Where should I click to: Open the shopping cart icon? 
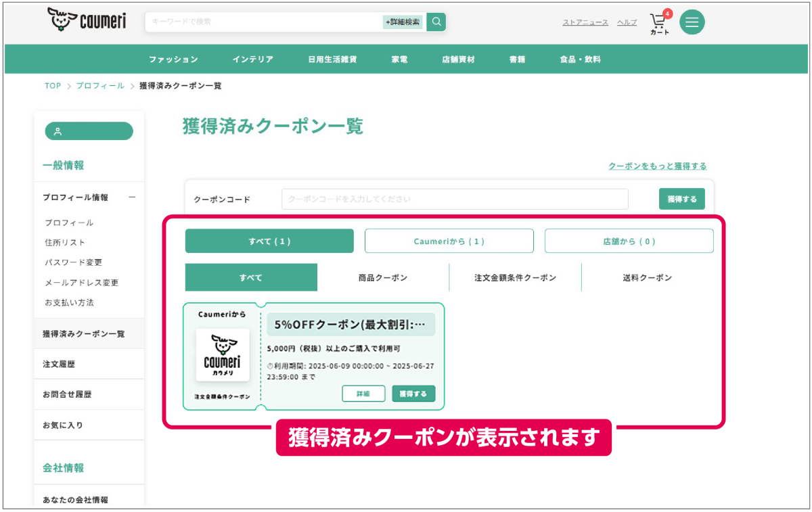pyautogui.click(x=658, y=22)
